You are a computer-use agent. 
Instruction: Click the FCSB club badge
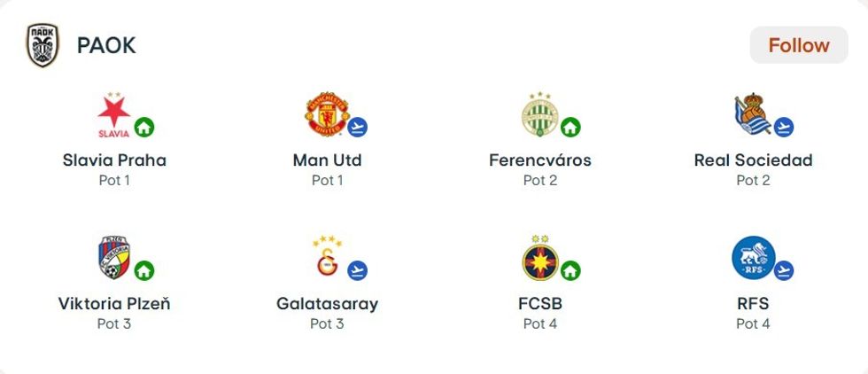pos(539,258)
